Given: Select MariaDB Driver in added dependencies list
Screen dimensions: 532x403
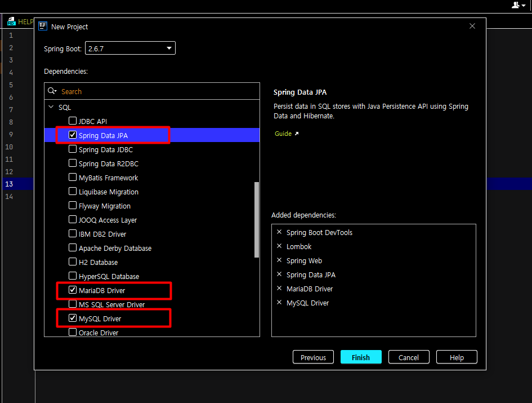Looking at the screenshot, I should (310, 289).
